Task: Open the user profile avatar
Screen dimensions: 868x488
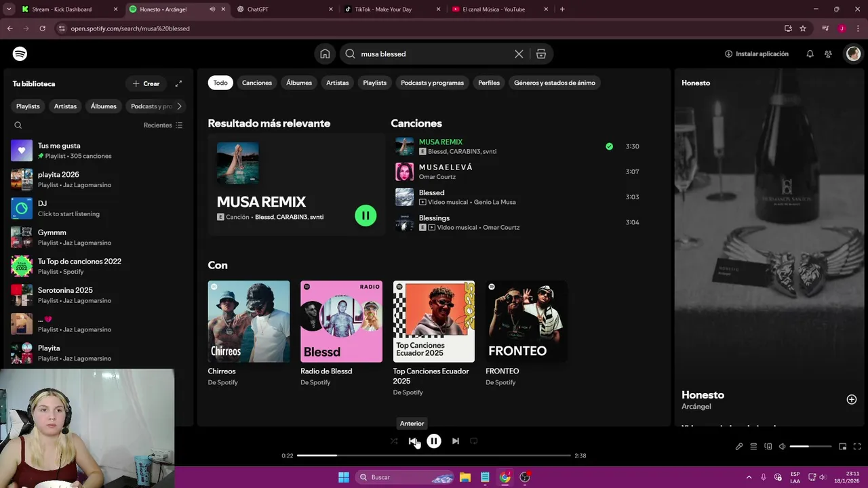Action: click(x=853, y=54)
